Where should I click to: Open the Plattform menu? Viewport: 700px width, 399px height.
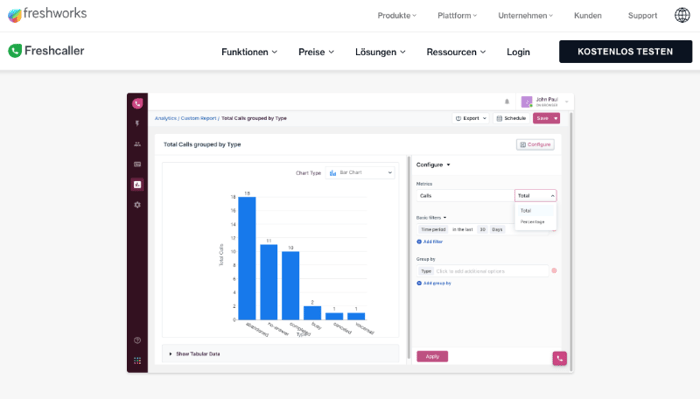coord(457,16)
